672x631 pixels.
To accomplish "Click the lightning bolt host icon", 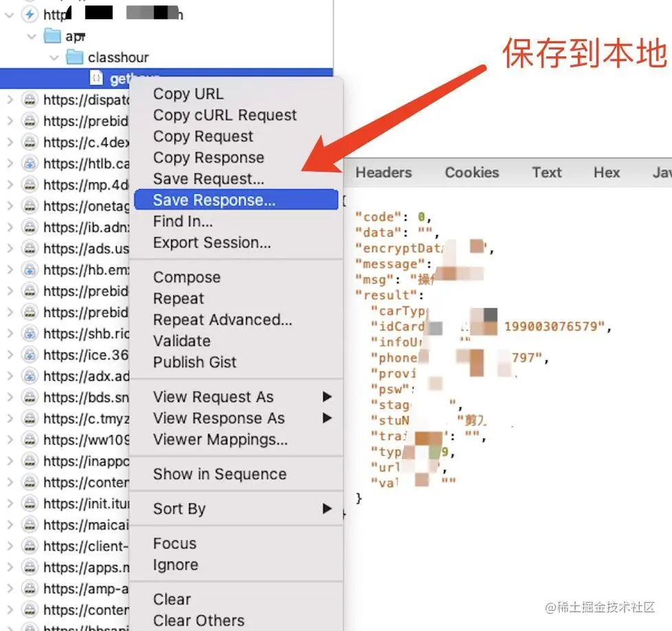I will (30, 14).
